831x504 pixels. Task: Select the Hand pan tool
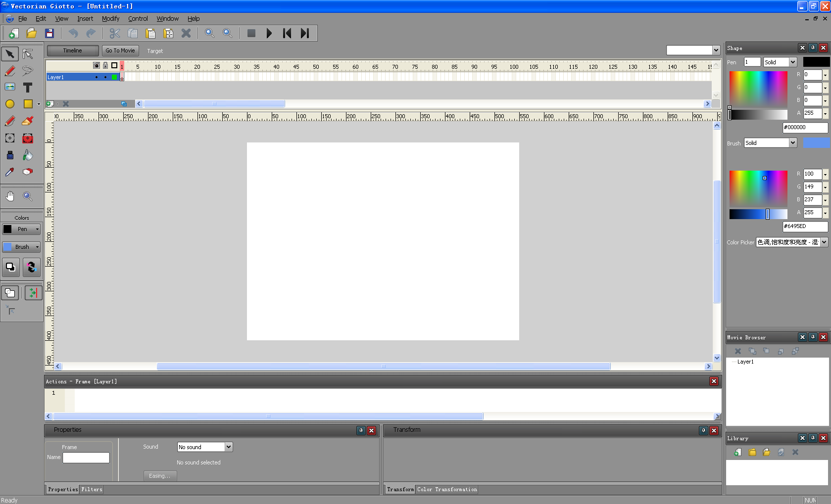(x=10, y=196)
